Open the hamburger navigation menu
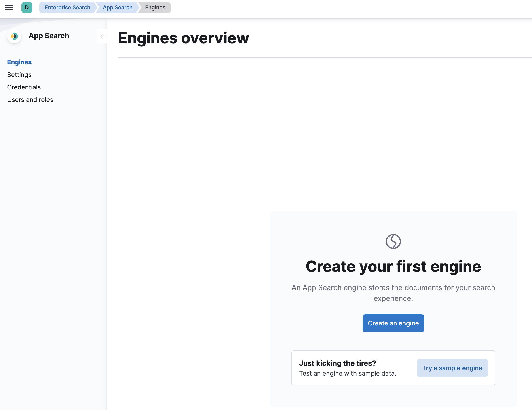Viewport: 532px width, 410px height. 9,8
